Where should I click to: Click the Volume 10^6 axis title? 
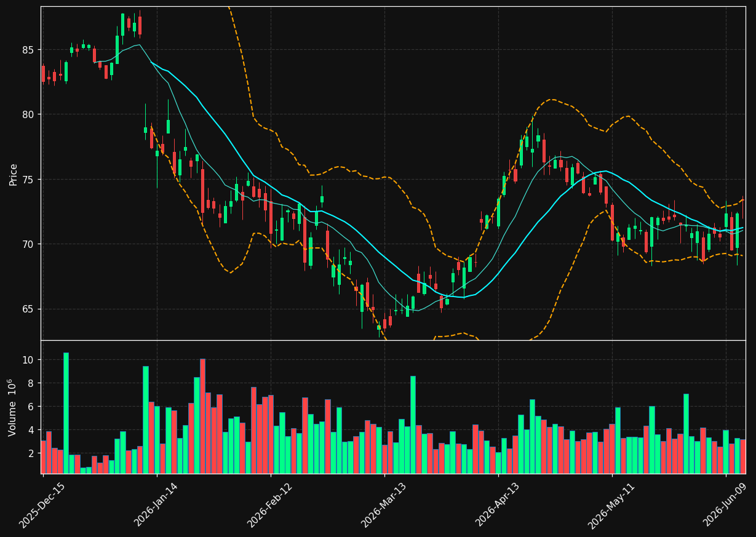coord(12,407)
